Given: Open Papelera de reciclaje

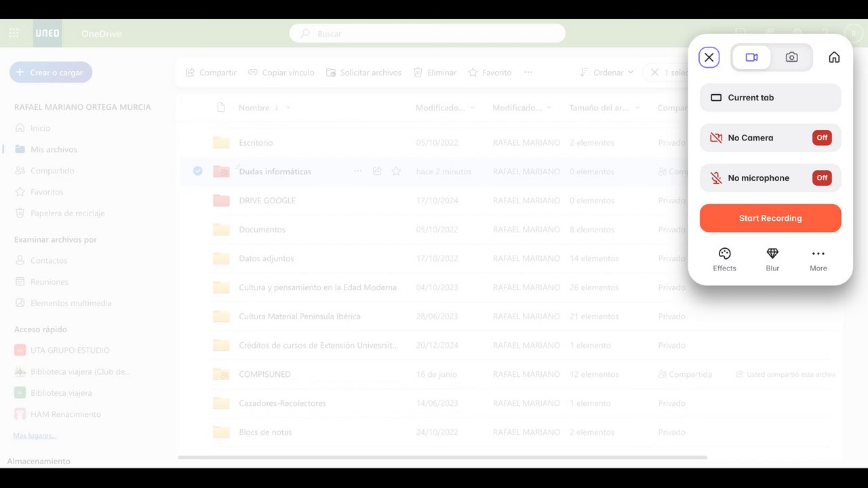Looking at the screenshot, I should pyautogui.click(x=67, y=213).
